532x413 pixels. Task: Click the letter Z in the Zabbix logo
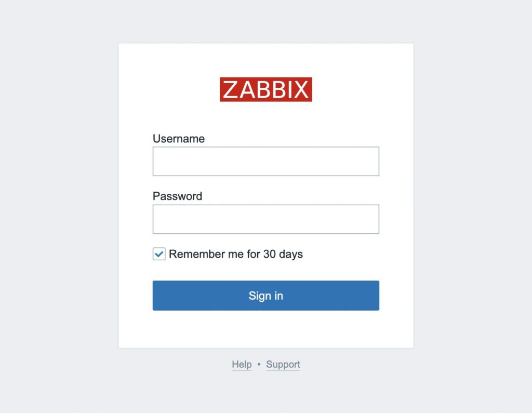coord(230,89)
